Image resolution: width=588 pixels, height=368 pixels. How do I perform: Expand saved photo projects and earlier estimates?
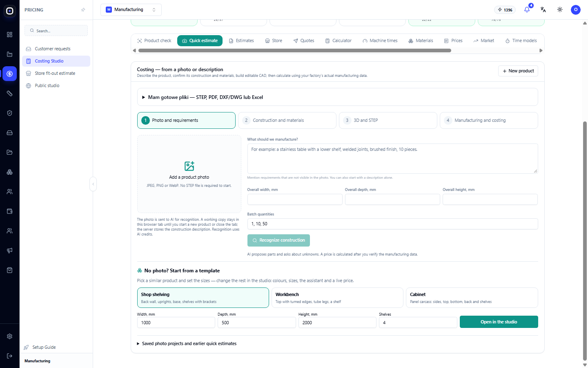pyautogui.click(x=187, y=344)
